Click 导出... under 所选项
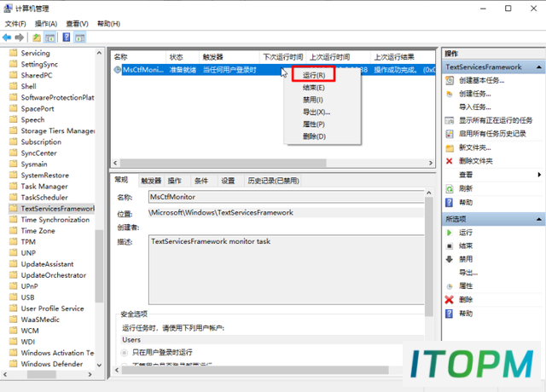This screenshot has width=546, height=392. [x=468, y=273]
